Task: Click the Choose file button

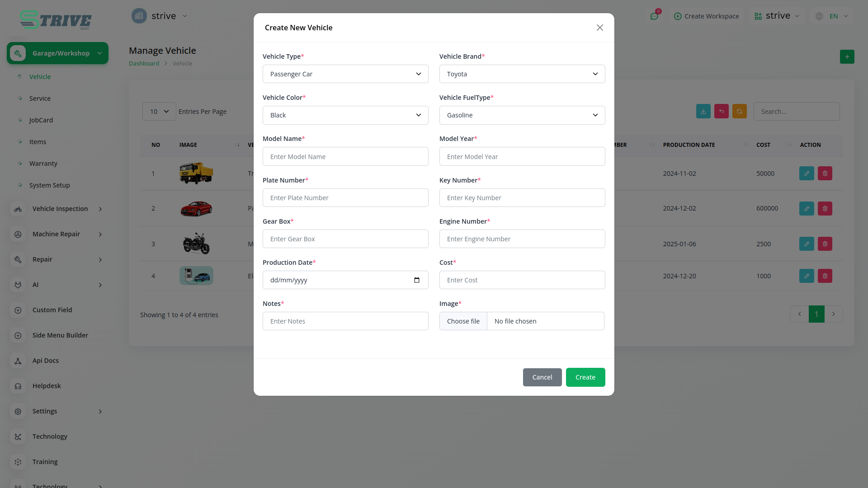Action: [x=463, y=321]
